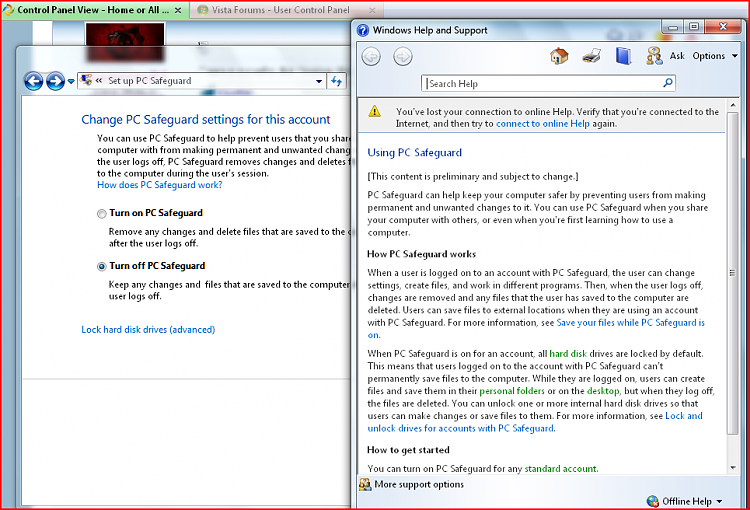Click the Back arrow in Help window

(371, 56)
